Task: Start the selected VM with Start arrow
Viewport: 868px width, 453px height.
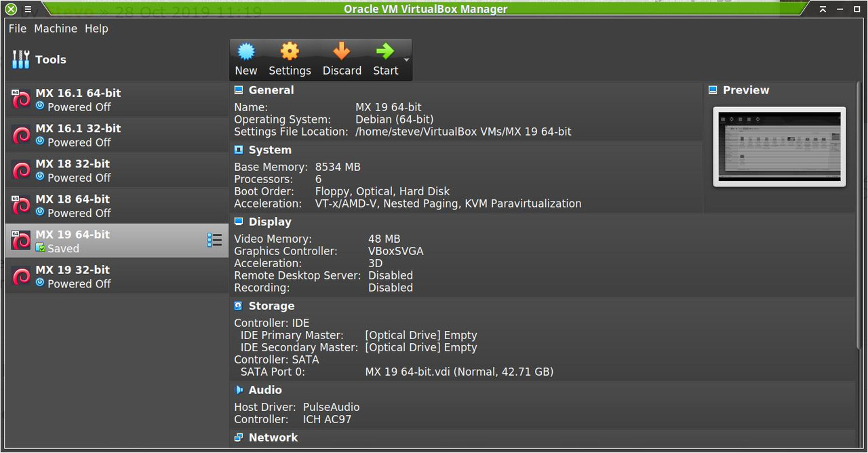Action: point(385,52)
